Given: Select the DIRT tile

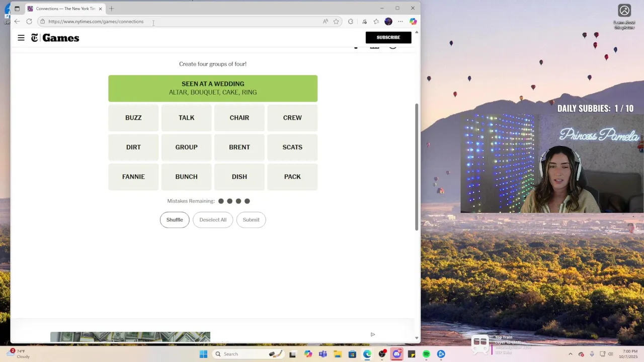Looking at the screenshot, I should click(x=133, y=147).
